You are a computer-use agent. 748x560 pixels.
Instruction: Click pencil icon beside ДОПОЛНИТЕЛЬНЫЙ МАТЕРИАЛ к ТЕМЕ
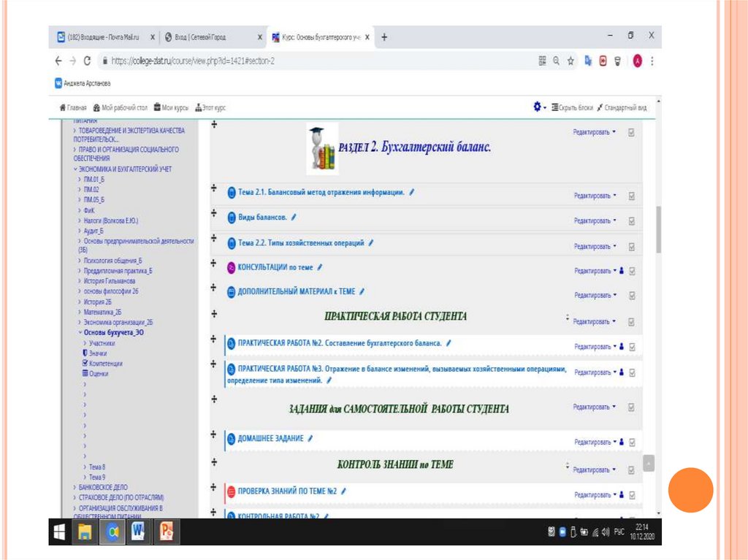362,291
